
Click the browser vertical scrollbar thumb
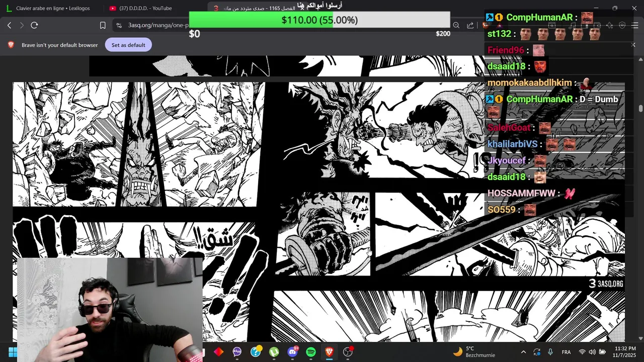[640, 108]
